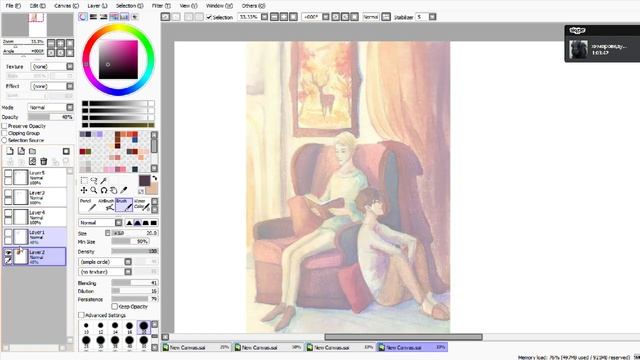Switch to the first New Canvas.sai tab
640x360 pixels.
[196, 347]
